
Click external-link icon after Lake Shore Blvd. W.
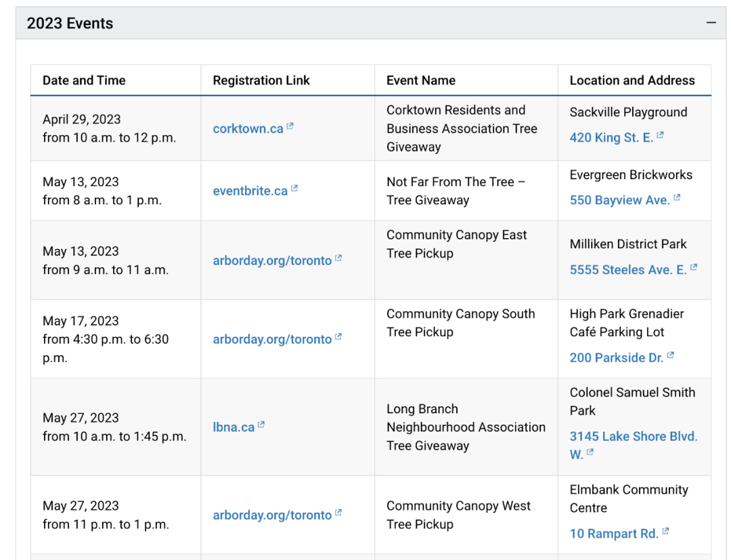pyautogui.click(x=590, y=452)
